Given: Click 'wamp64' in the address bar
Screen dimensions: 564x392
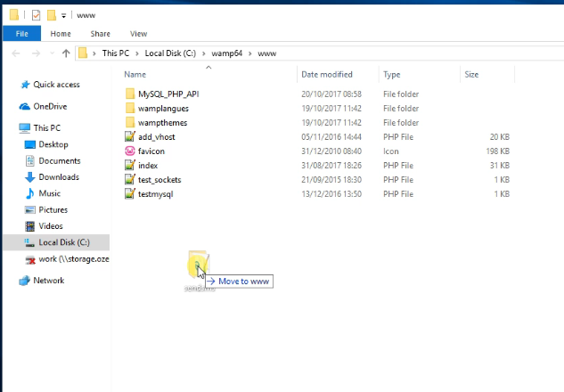Looking at the screenshot, I should point(226,53).
